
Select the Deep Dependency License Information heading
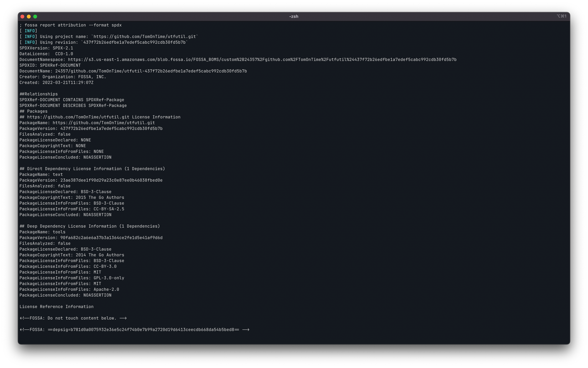click(x=89, y=226)
